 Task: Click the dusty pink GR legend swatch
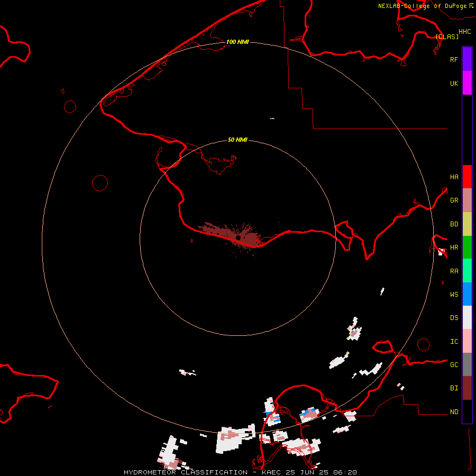pyautogui.click(x=467, y=200)
